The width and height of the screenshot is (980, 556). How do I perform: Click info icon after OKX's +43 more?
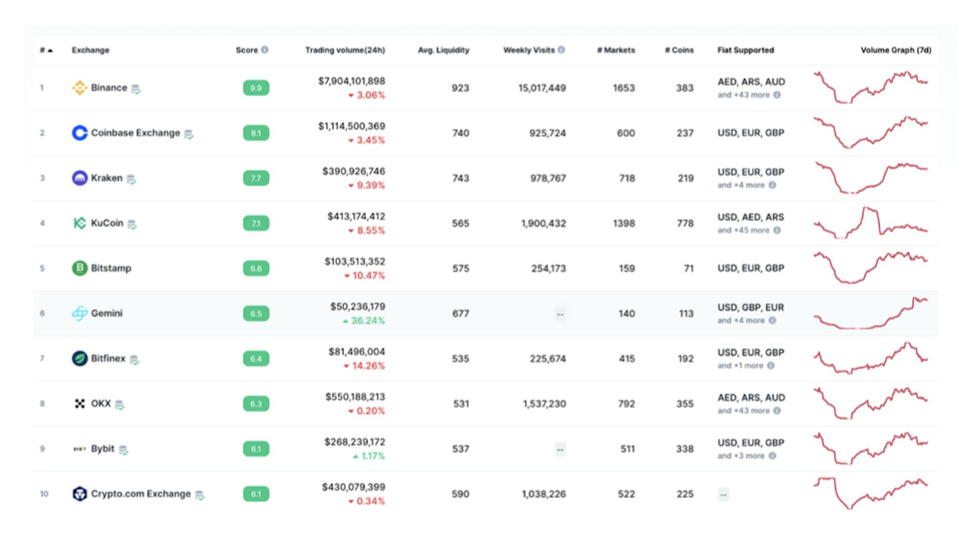tap(777, 411)
